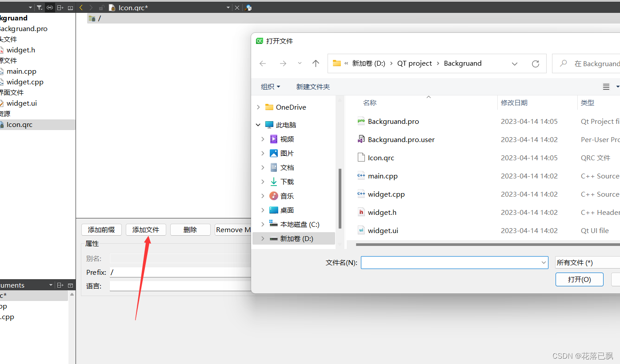Click the filter tree icon in project panel
This screenshot has width=620, height=364.
click(x=39, y=8)
